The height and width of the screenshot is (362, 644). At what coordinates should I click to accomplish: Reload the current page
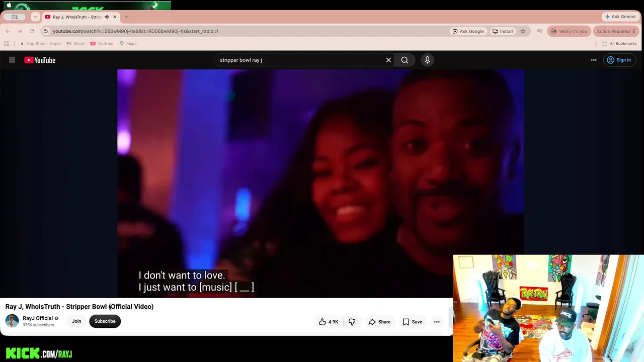click(32, 31)
